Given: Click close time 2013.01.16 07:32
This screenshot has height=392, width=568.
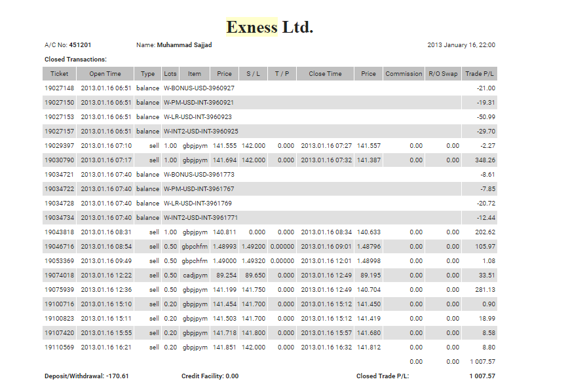Looking at the screenshot, I should click(x=326, y=160).
